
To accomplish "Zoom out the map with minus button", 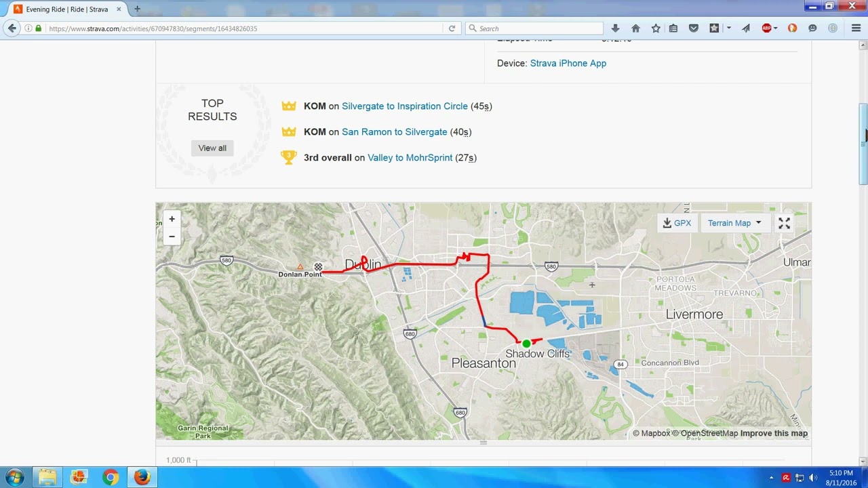I will (172, 237).
